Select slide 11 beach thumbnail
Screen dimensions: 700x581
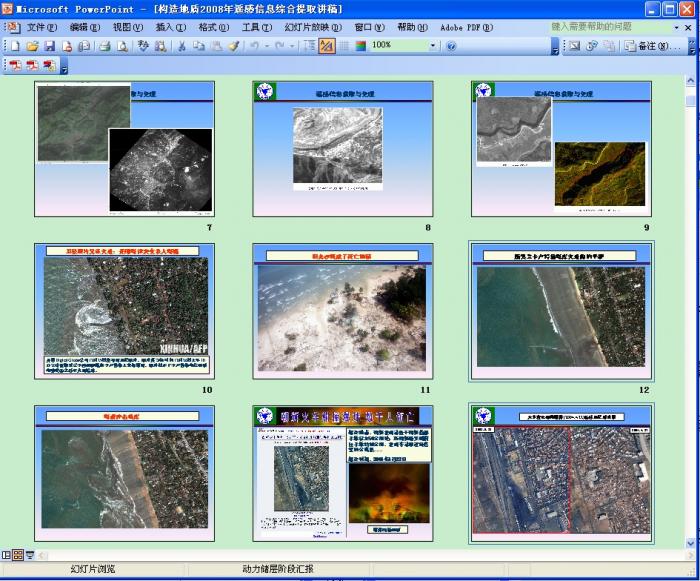pyautogui.click(x=343, y=311)
